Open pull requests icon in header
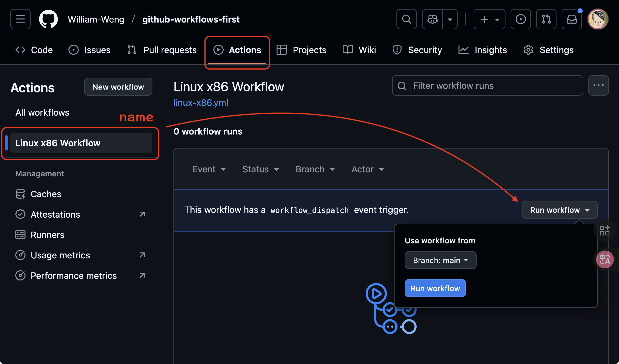Screen dimensions: 619x364 546,19
